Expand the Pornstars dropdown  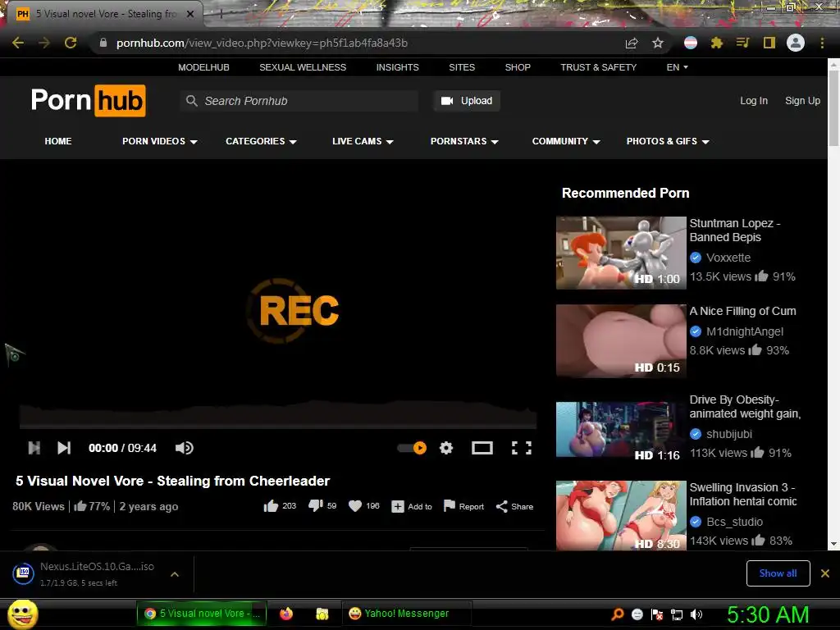[x=464, y=141]
